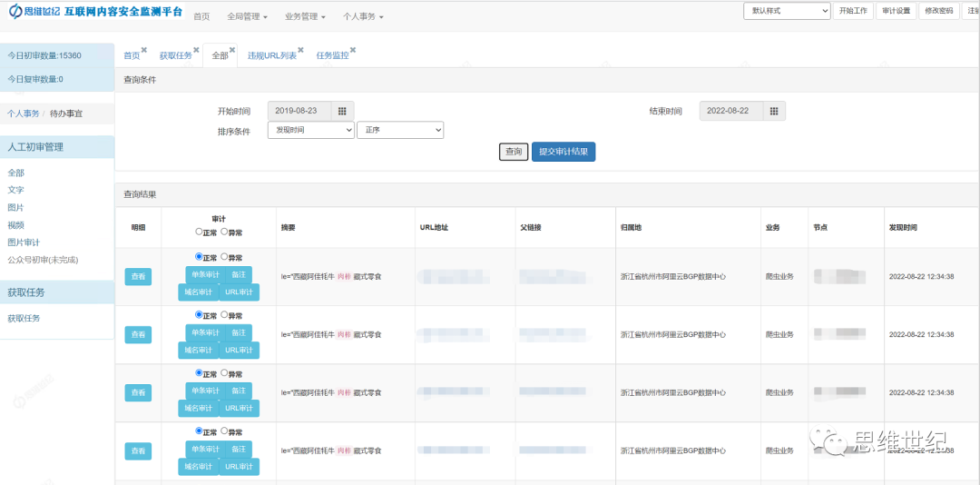The image size is (980, 485).
Task: Open the 发现时间 sort condition dropdown
Action: pos(310,130)
